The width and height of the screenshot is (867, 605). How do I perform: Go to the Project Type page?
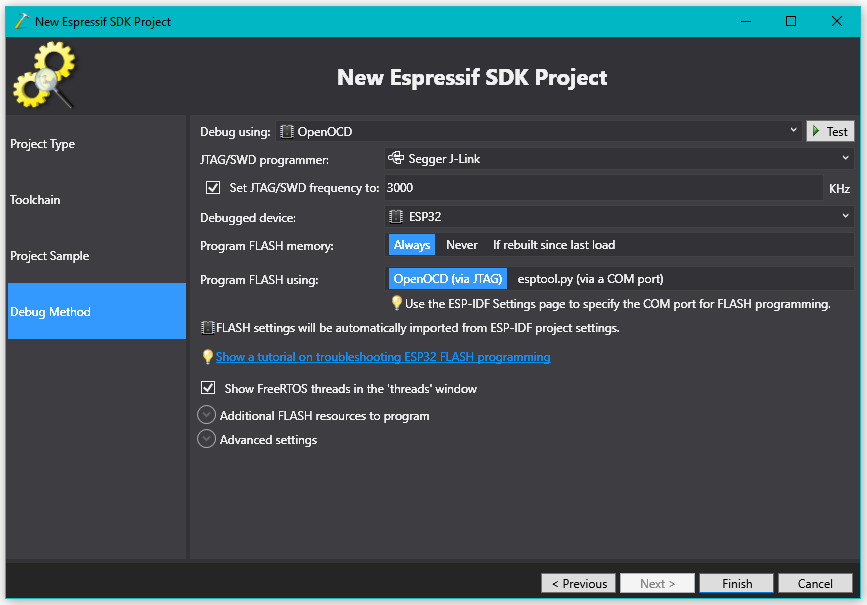click(x=97, y=144)
